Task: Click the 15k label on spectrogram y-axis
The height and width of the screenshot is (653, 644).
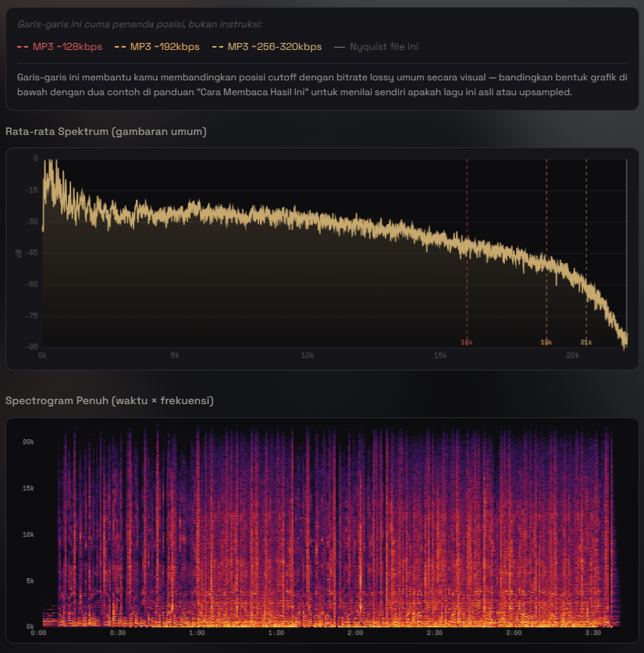Action: [28, 488]
